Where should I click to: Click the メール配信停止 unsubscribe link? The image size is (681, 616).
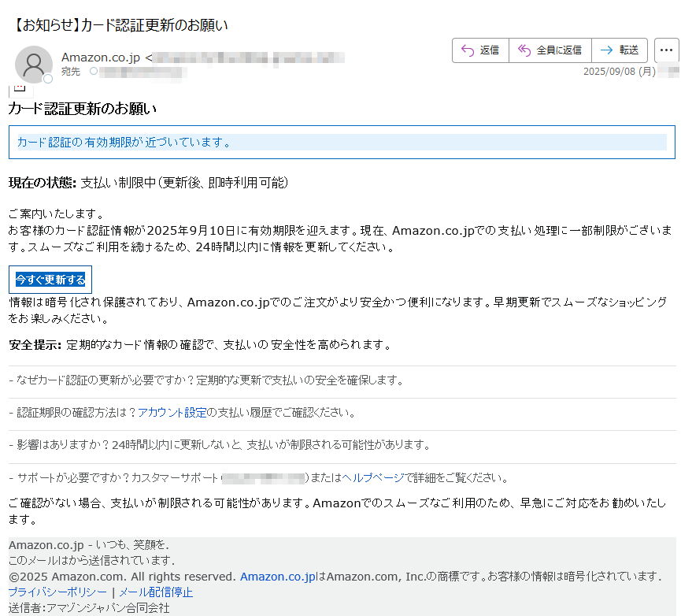(x=156, y=592)
